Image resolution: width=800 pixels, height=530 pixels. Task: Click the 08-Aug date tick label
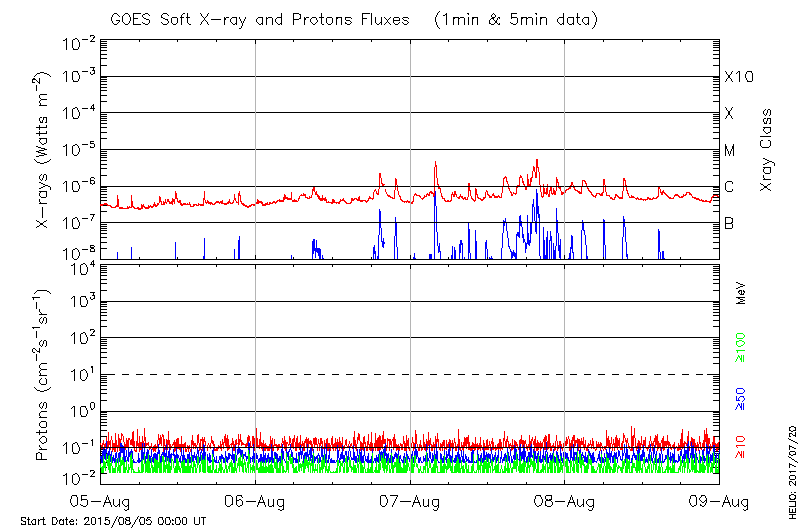click(x=564, y=501)
